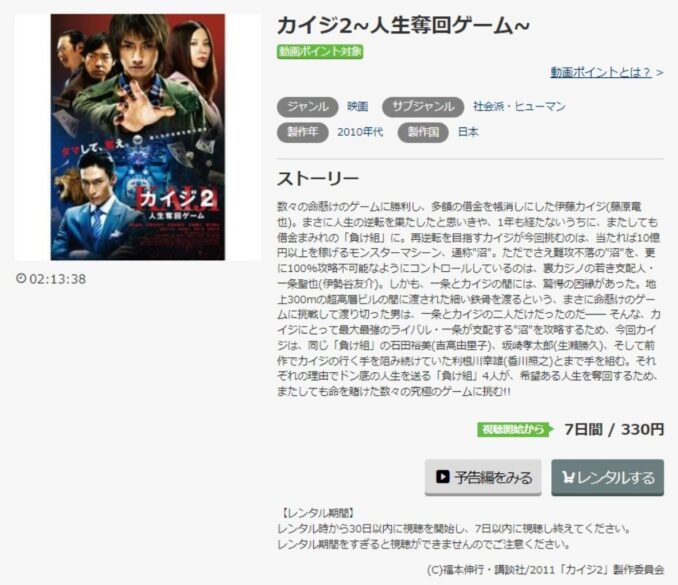Select the サブジャンル tag label
Image resolution: width=678 pixels, height=585 pixels.
point(423,107)
